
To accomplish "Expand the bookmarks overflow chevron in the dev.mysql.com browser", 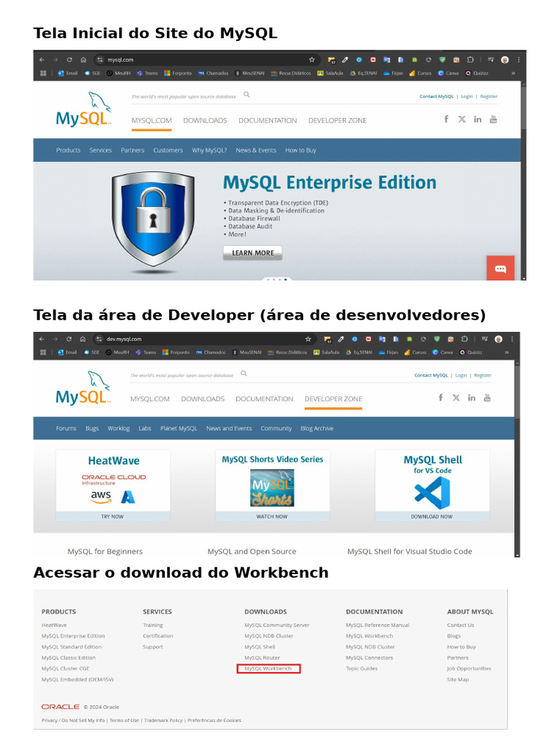I will (507, 352).
